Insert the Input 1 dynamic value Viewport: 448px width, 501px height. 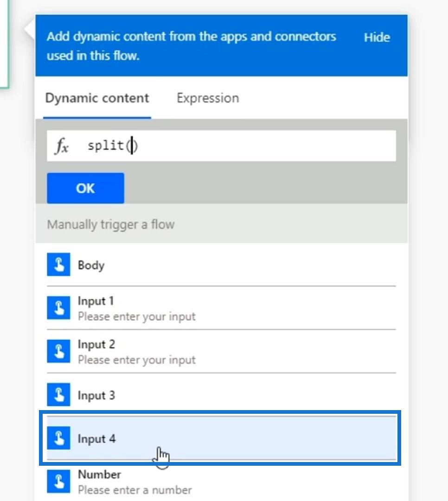(x=221, y=308)
